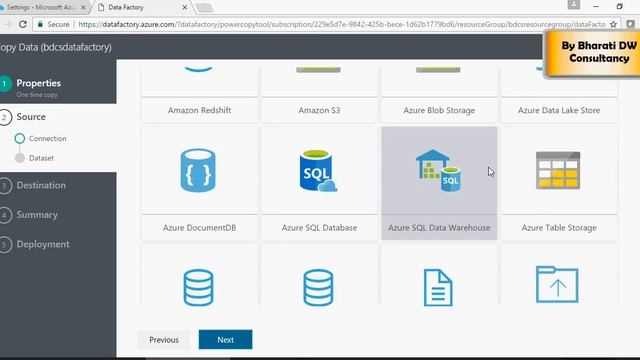Jump to the Destination step
This screenshot has height=360, width=640.
(x=41, y=185)
